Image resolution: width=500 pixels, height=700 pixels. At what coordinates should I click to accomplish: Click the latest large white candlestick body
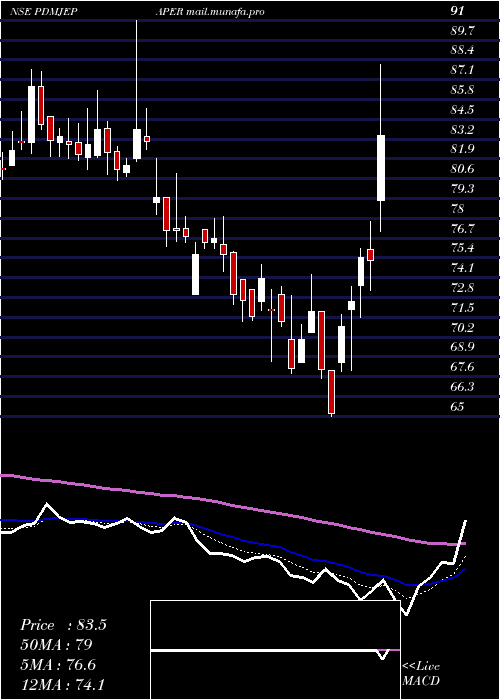381,168
